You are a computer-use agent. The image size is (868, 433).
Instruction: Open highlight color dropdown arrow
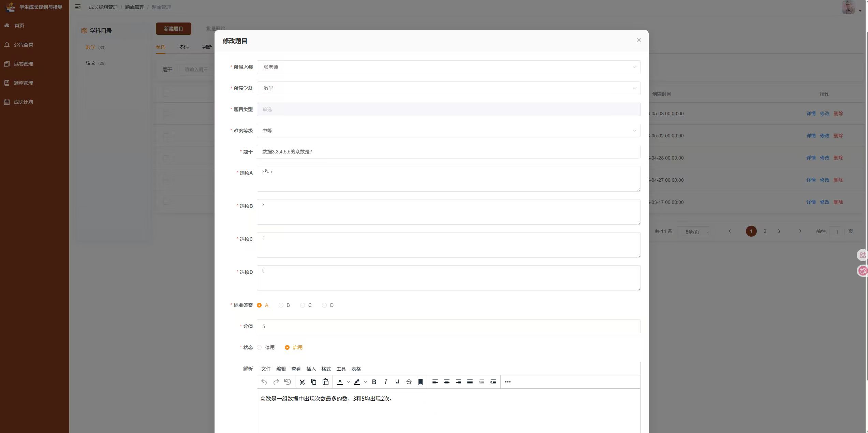(x=366, y=382)
